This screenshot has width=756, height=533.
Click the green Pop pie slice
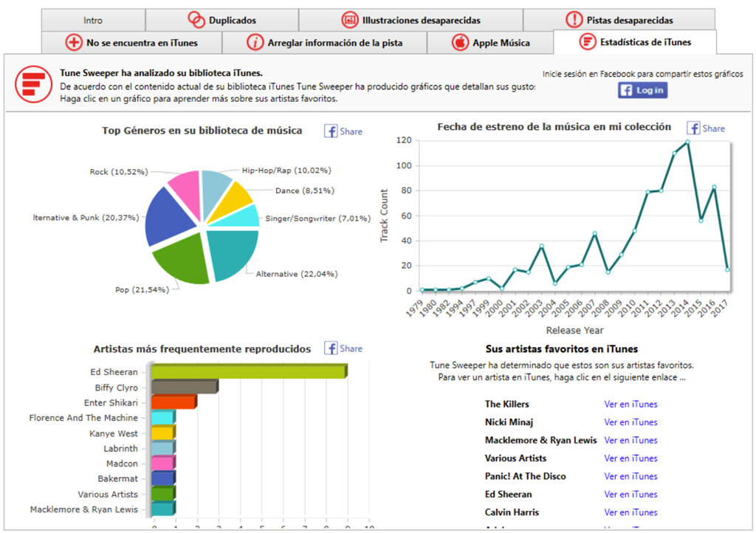point(182,260)
